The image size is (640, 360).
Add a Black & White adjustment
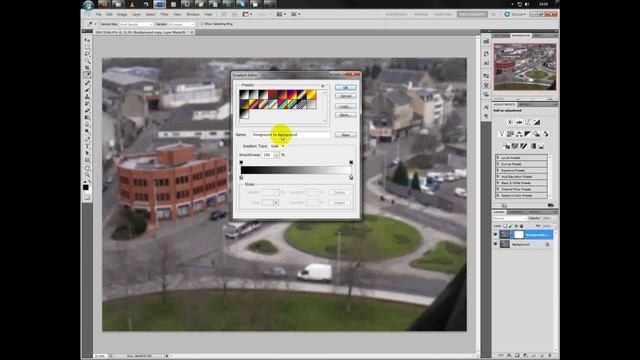coord(528,134)
